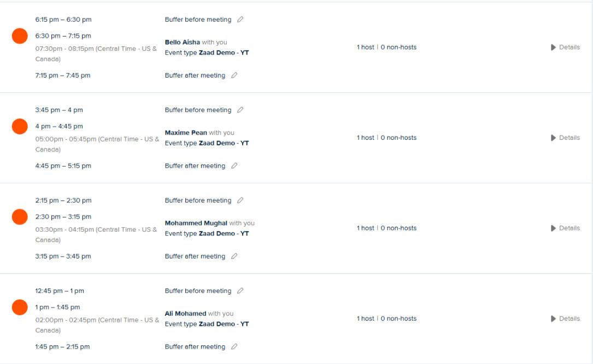Open the Bello Aisha invitee name
593x364 pixels.
[182, 42]
